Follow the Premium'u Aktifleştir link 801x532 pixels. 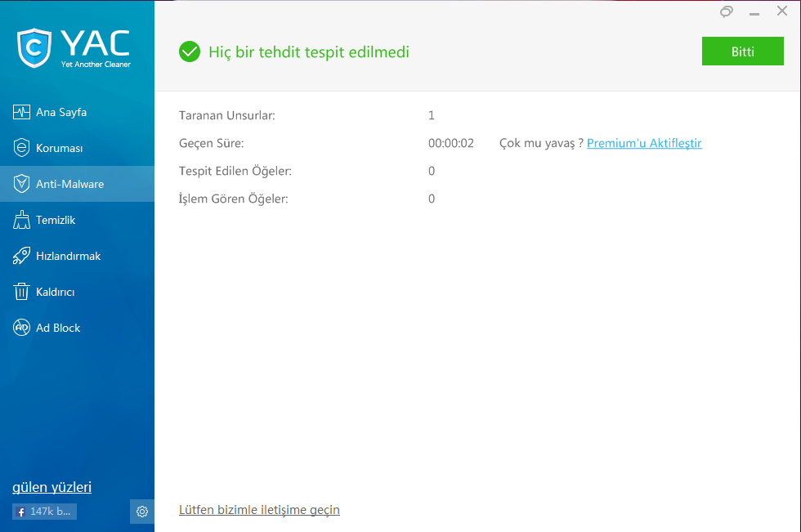tap(644, 143)
